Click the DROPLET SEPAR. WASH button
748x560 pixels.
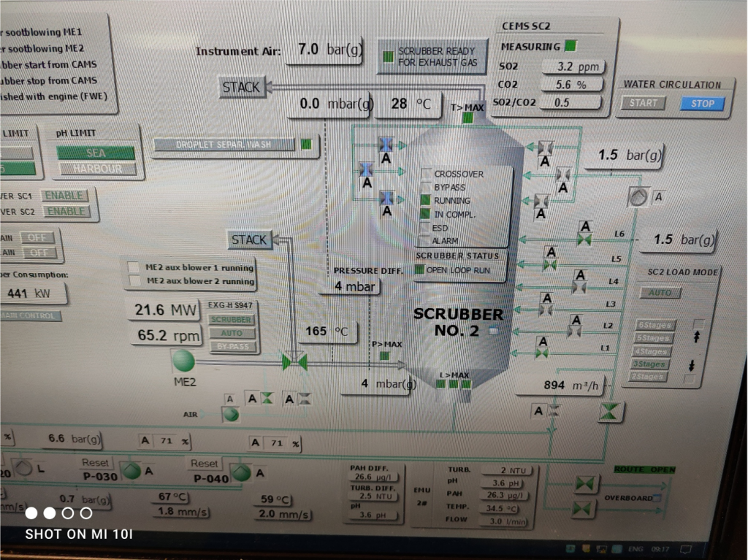pyautogui.click(x=224, y=145)
